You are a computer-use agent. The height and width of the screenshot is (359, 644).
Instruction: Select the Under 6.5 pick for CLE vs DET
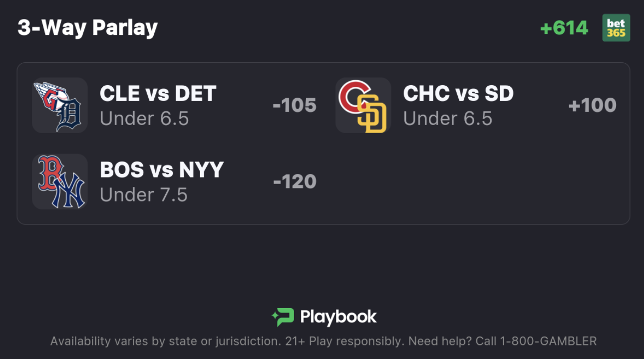click(144, 119)
